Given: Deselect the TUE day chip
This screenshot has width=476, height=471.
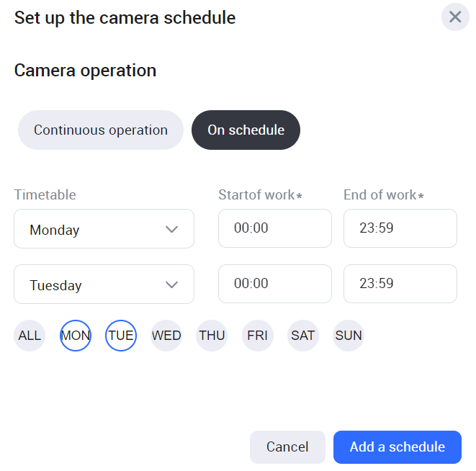Looking at the screenshot, I should coord(121,336).
